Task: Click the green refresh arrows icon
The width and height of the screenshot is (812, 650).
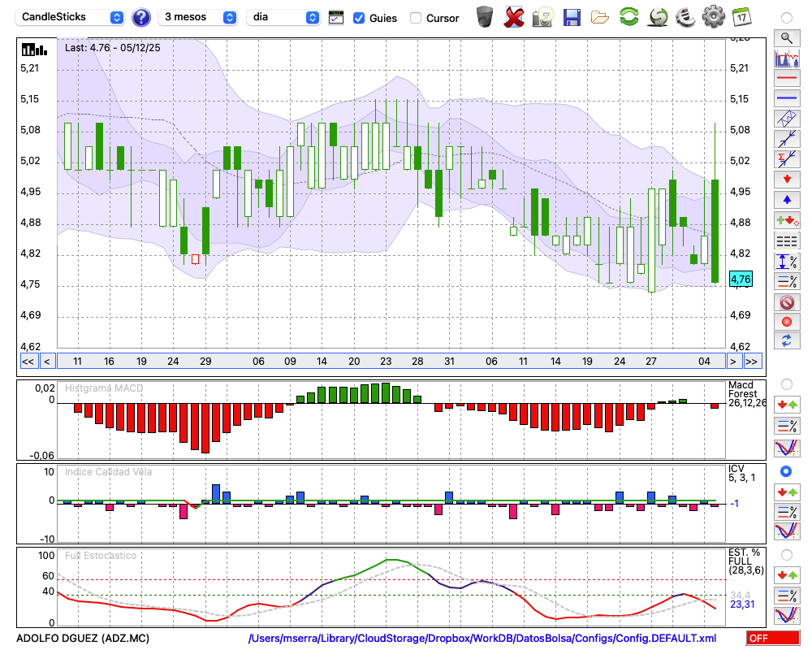Action: coord(628,16)
